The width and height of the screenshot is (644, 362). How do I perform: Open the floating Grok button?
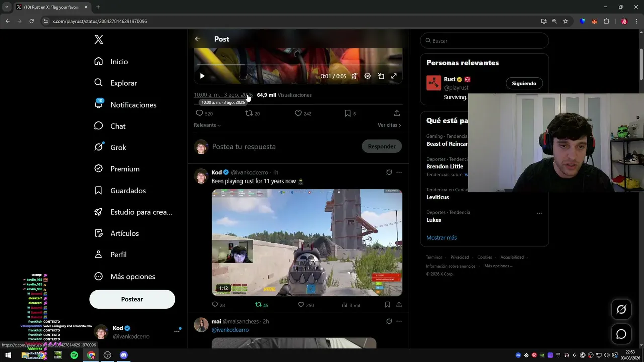[x=621, y=309]
